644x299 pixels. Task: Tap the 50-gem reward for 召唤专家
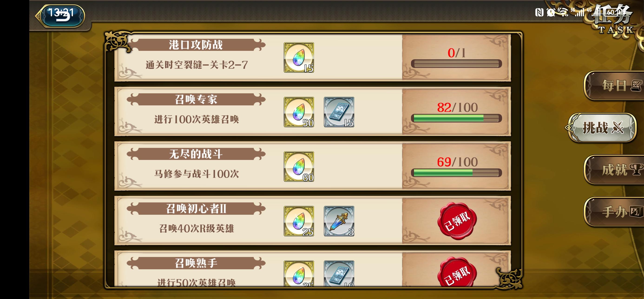click(x=299, y=112)
